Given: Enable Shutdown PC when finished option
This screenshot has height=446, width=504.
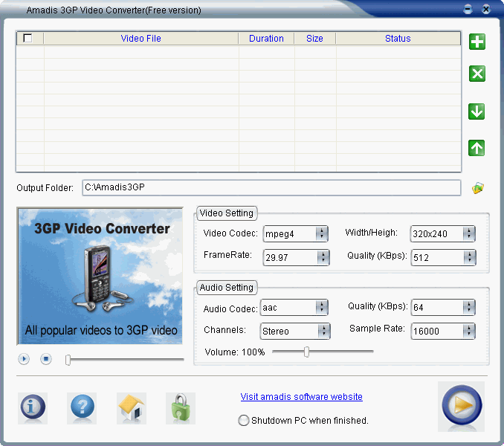Looking at the screenshot, I should pyautogui.click(x=244, y=421).
